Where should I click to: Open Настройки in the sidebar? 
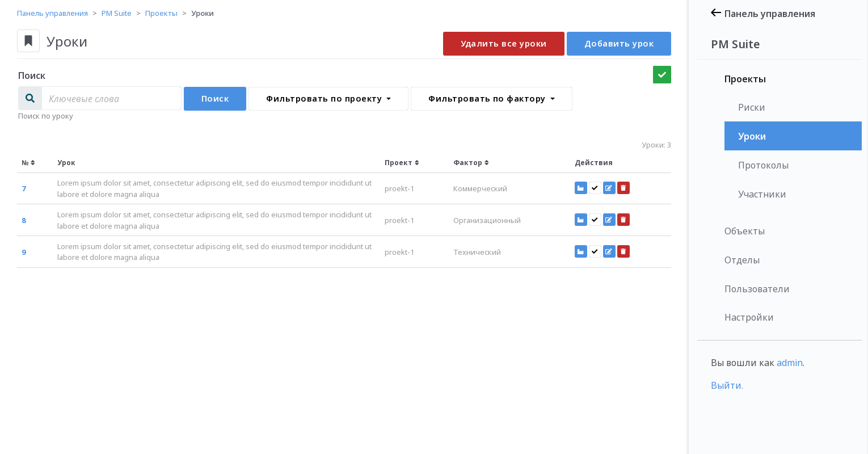749,317
